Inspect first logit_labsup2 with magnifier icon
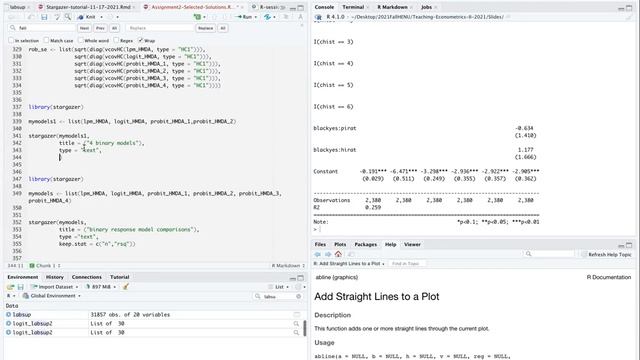The image size is (640, 360). coord(296,324)
